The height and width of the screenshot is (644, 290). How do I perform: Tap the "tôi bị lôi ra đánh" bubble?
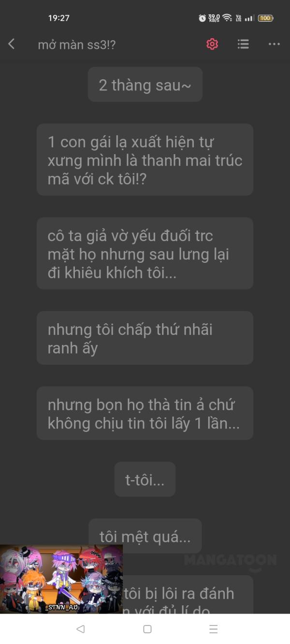pyautogui.click(x=188, y=595)
